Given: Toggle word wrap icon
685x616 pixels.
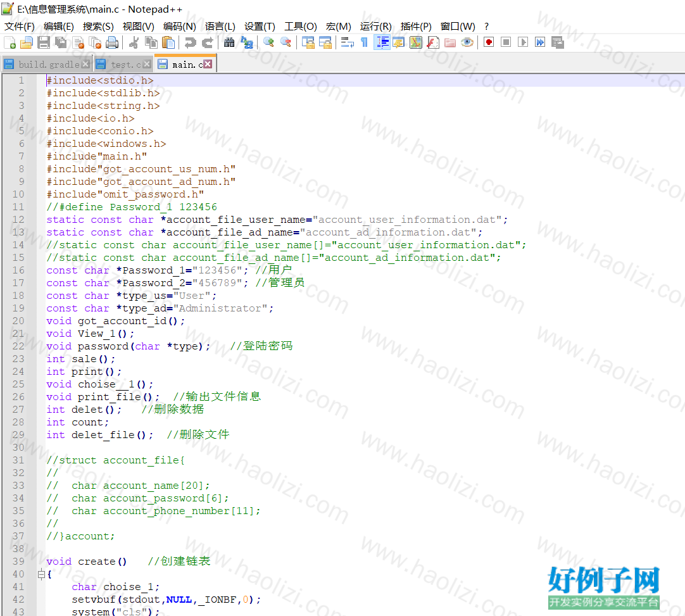Looking at the screenshot, I should click(x=348, y=42).
